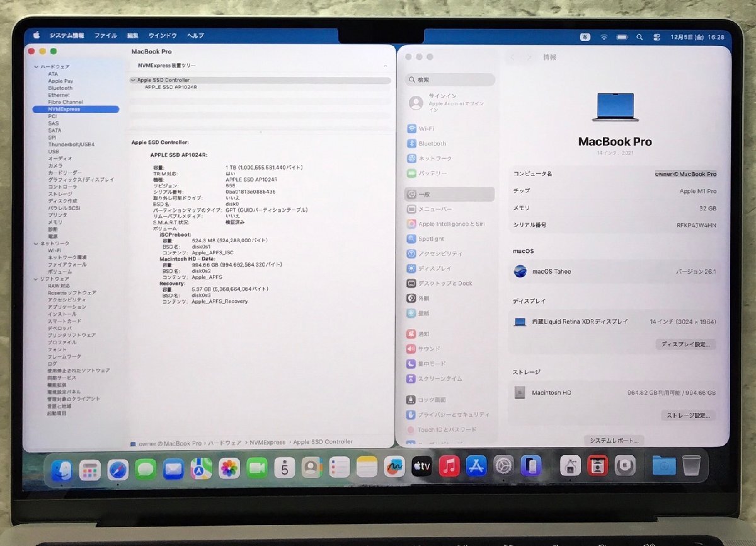
Task: Click the 検索 field in System Settings
Action: (x=450, y=80)
